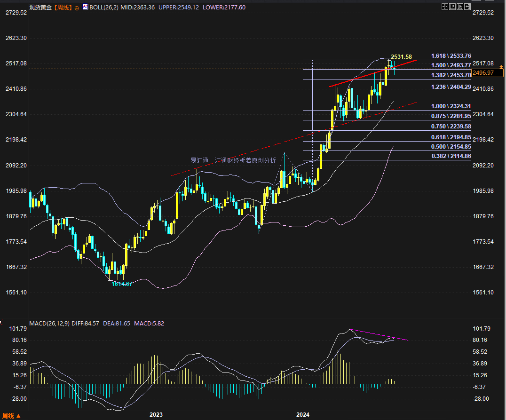Click the BOLL indicator chart icon

(x=85, y=7)
